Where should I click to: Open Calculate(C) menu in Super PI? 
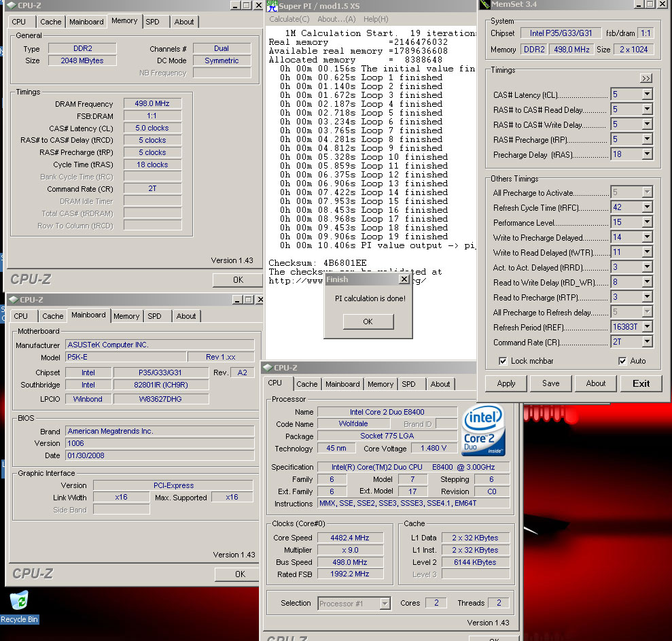(x=289, y=19)
